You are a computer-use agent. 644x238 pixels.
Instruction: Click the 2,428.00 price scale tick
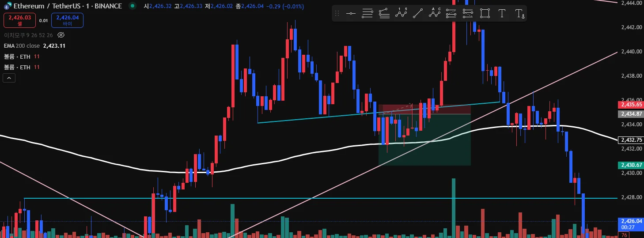(x=631, y=197)
